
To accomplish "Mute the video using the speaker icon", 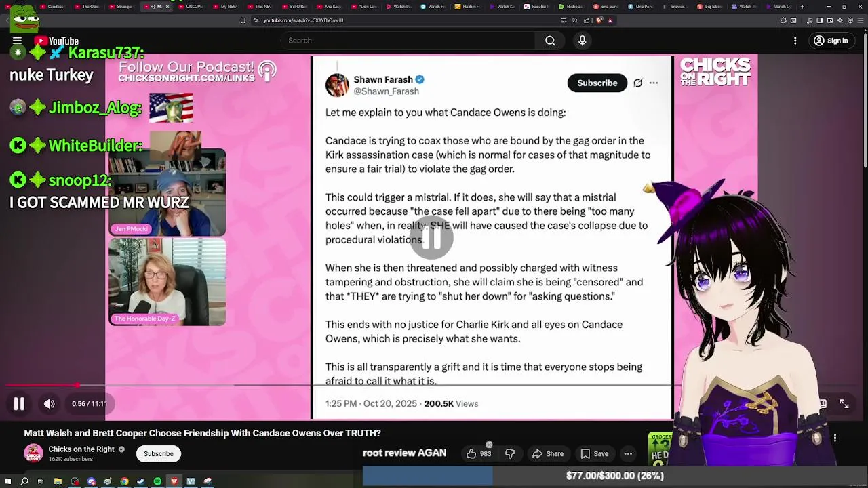I will (x=50, y=404).
